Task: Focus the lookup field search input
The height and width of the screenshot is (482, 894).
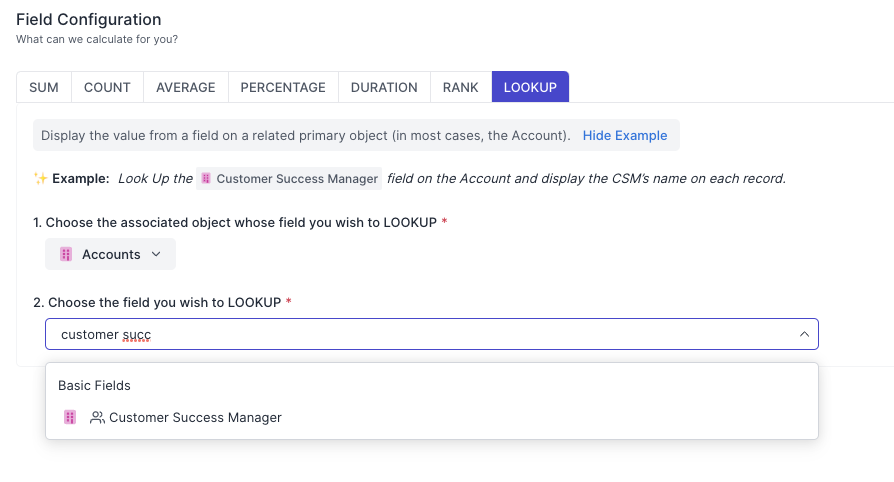Action: tap(420, 334)
